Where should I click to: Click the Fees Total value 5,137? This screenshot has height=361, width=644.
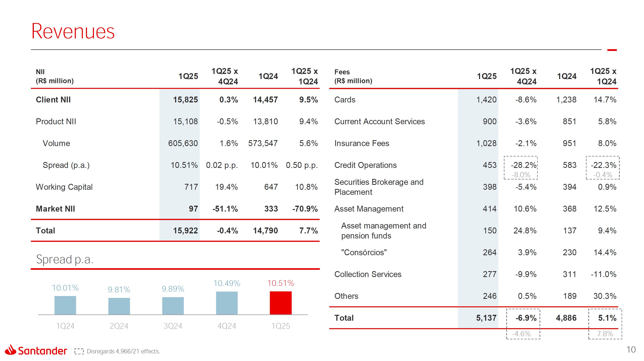(x=486, y=318)
